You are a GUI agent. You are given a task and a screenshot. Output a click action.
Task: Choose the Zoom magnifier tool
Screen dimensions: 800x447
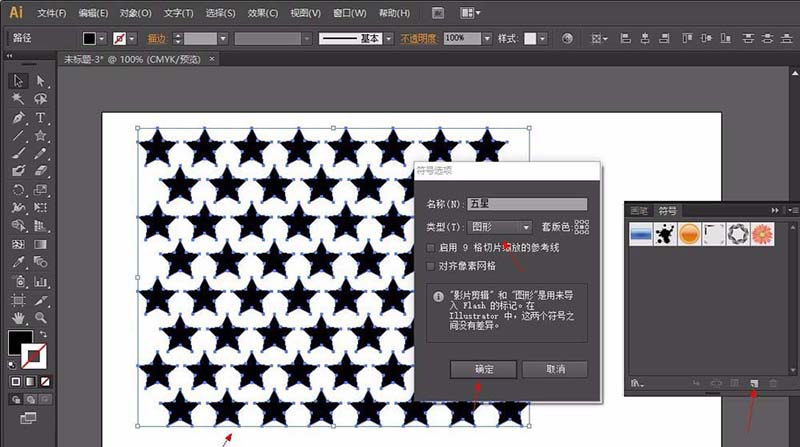tap(41, 316)
